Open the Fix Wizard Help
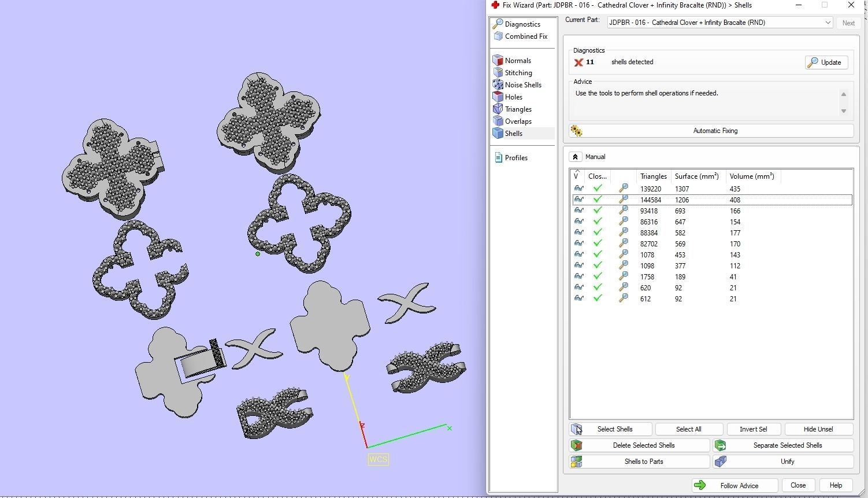 pyautogui.click(x=836, y=485)
